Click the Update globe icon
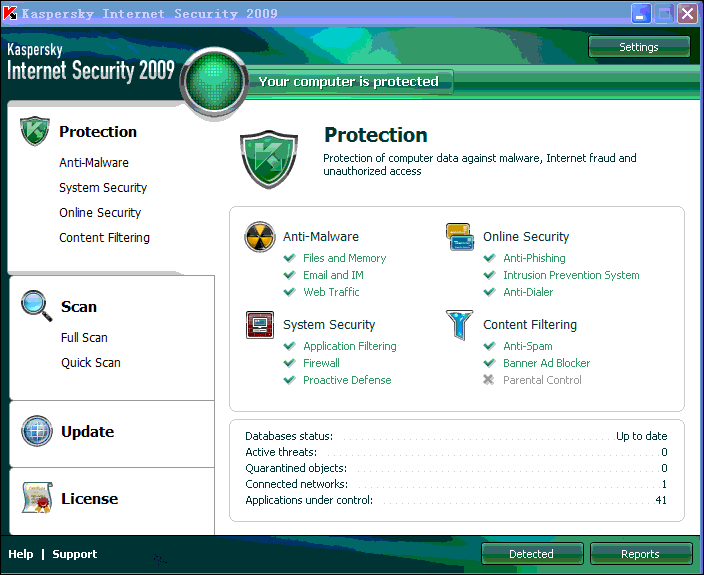The height and width of the screenshot is (575, 704). [x=37, y=431]
